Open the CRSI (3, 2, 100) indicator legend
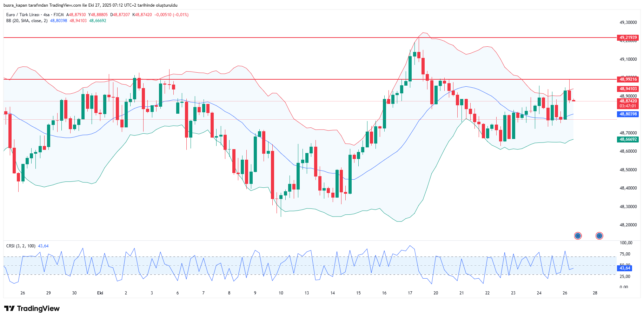This screenshot has width=644, height=319. [21, 246]
